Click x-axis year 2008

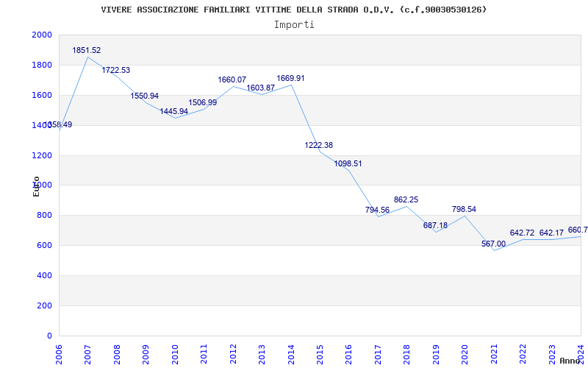point(117,354)
